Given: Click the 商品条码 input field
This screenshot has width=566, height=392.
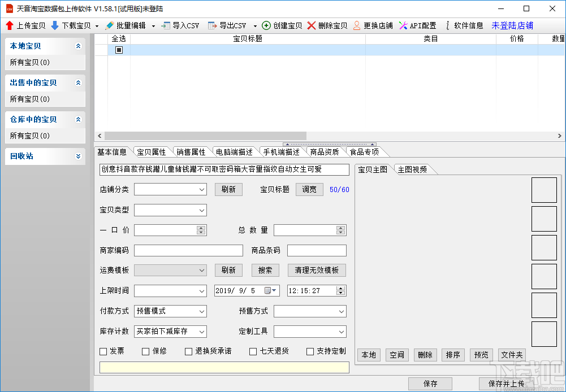Looking at the screenshot, I should coord(317,251).
